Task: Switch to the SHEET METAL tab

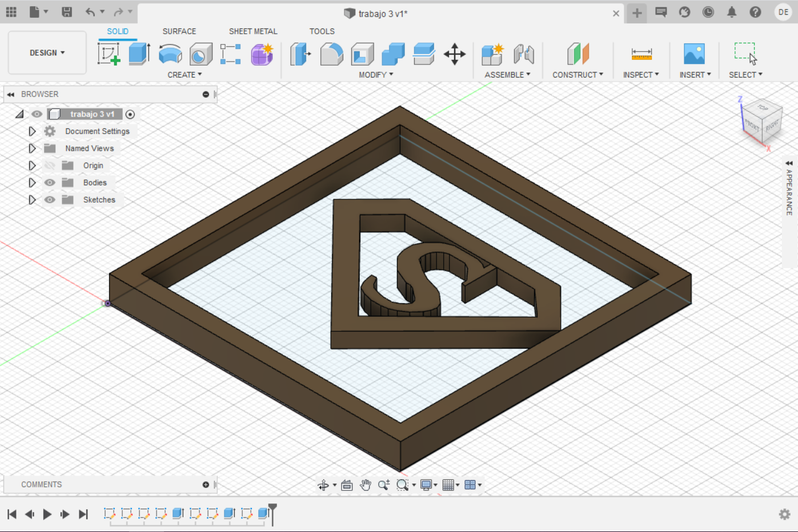Action: point(253,31)
